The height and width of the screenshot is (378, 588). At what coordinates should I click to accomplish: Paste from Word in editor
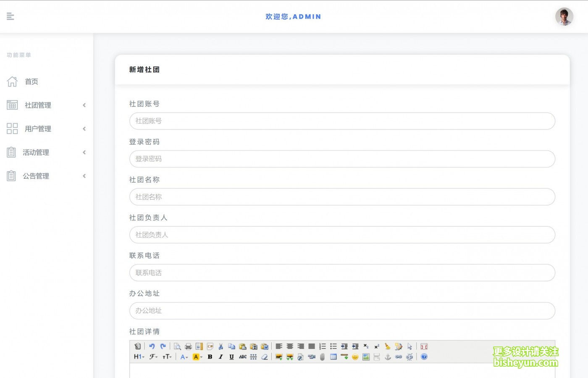[x=265, y=346]
